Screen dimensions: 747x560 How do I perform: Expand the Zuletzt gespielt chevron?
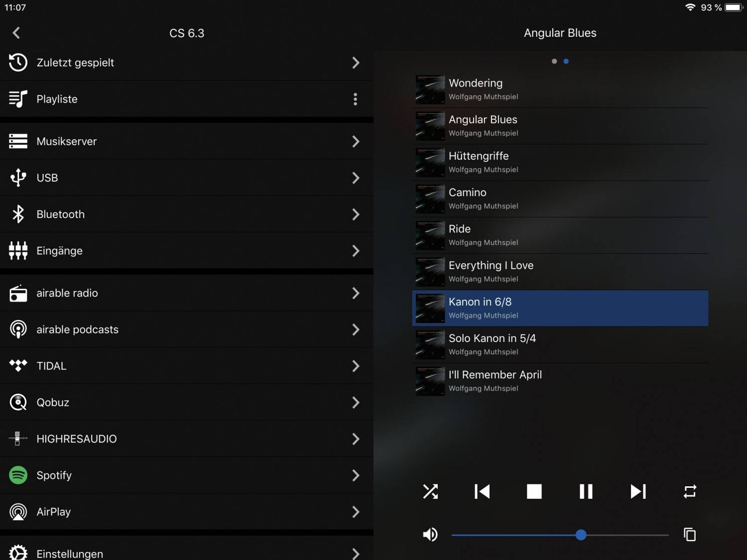(356, 63)
